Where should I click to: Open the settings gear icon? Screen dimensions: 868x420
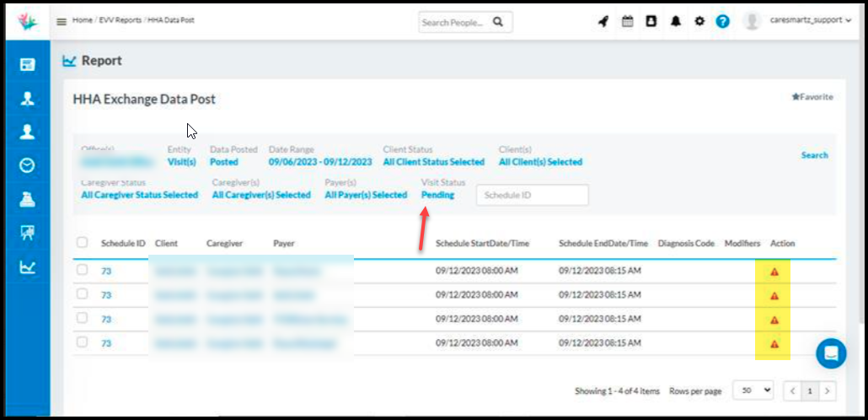699,22
